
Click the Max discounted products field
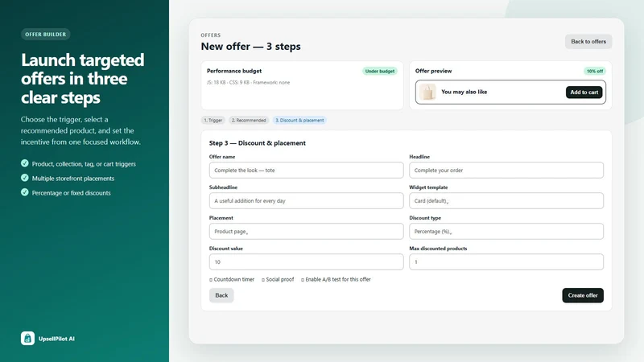506,262
